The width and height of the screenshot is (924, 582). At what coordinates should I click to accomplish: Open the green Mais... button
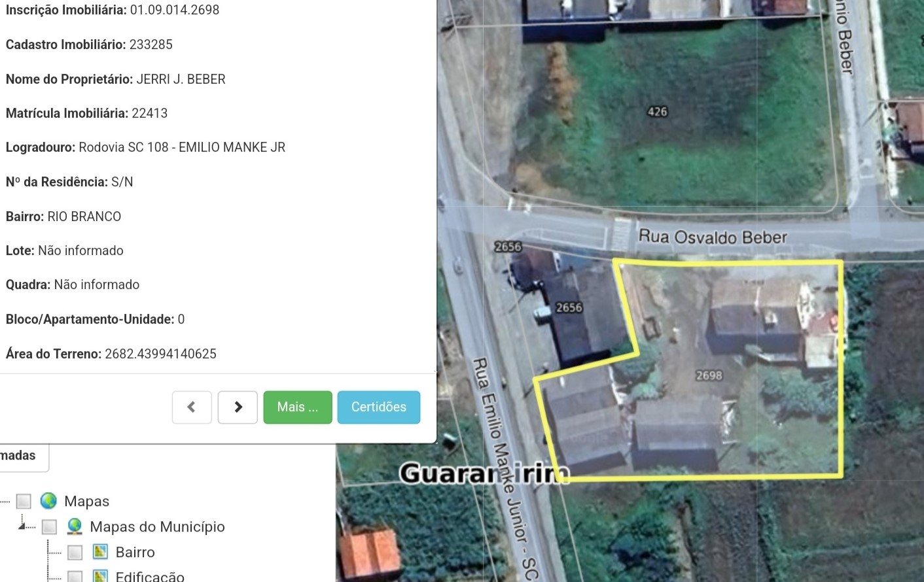coord(298,407)
